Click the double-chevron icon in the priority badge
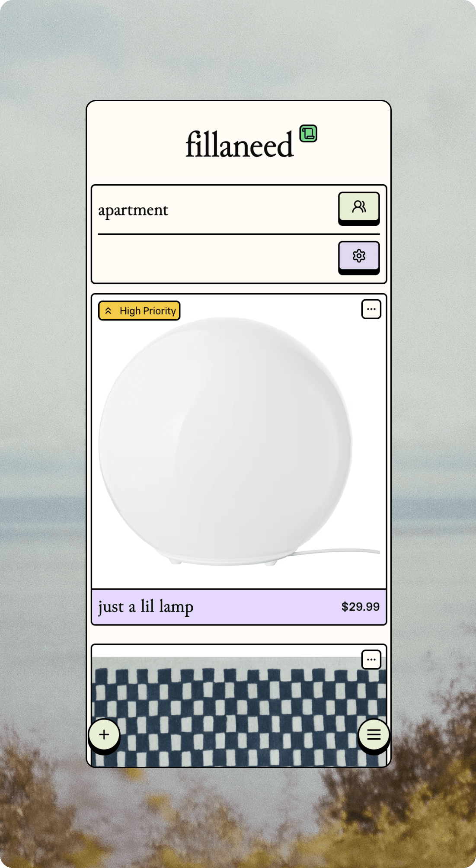 [109, 311]
